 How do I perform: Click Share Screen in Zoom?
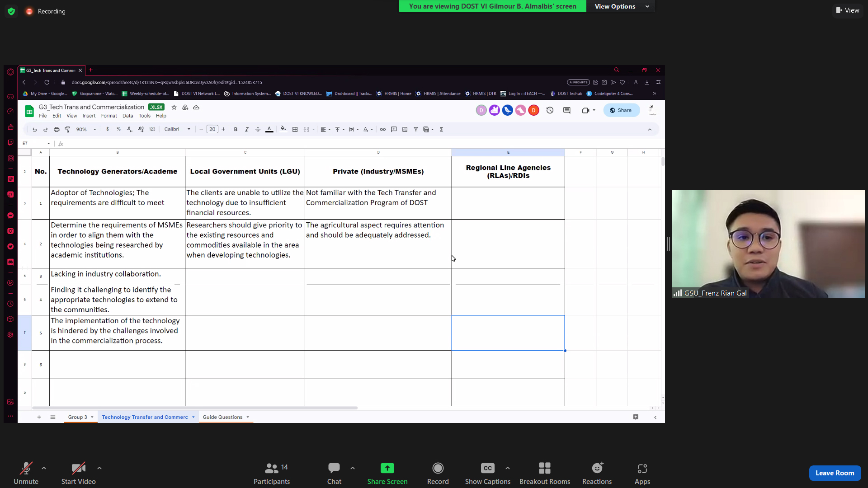click(387, 473)
